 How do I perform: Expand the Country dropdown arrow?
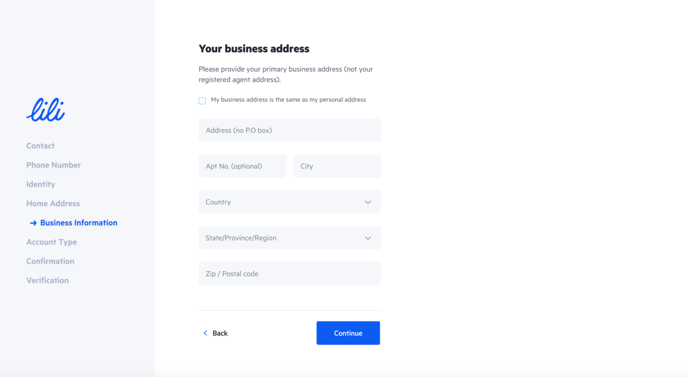tap(368, 202)
